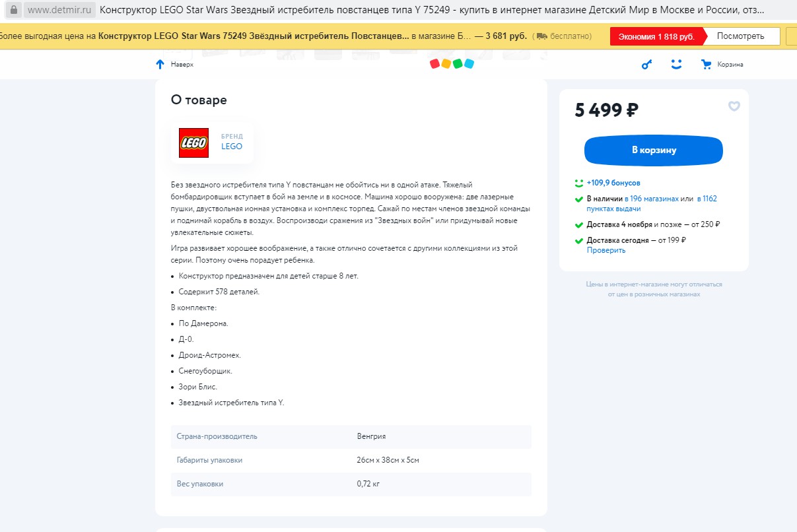Image resolution: width=797 pixels, height=532 pixels.
Task: Click the lock icon in the address bar
Action: (13, 11)
